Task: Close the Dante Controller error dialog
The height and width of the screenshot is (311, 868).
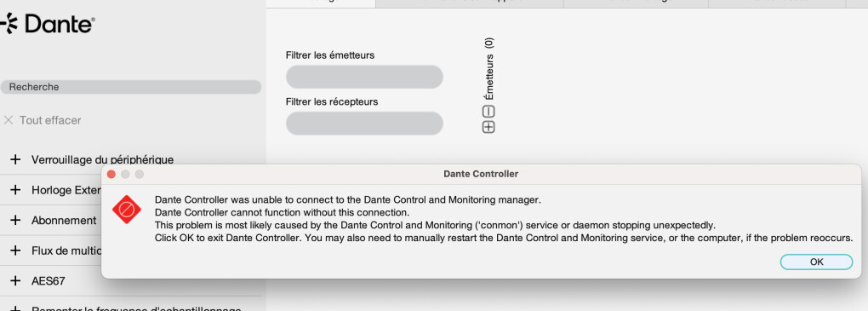Action: click(111, 174)
